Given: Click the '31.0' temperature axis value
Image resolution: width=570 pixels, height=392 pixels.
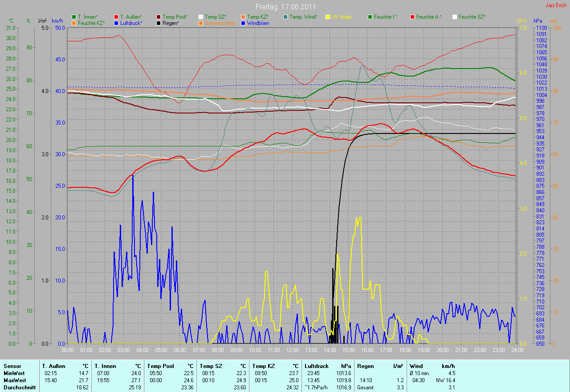Looking at the screenshot, I should point(11,28).
